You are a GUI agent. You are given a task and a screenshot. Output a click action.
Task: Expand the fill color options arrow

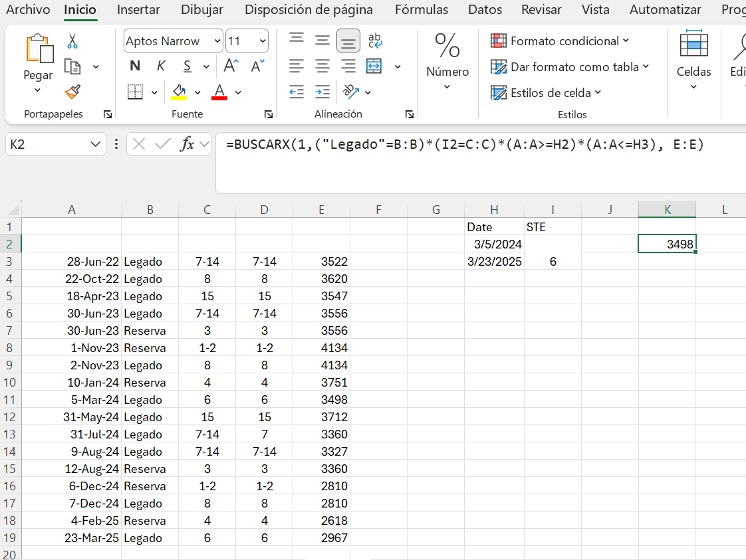[x=197, y=93]
